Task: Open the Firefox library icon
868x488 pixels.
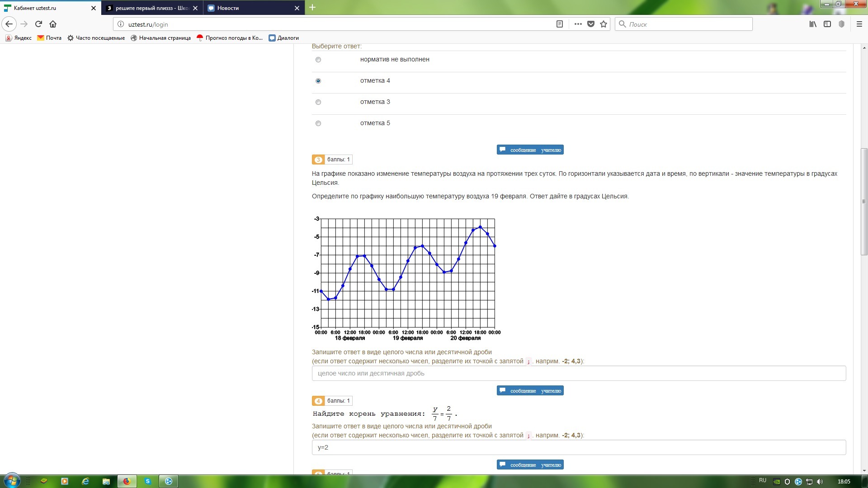Action: (x=812, y=24)
